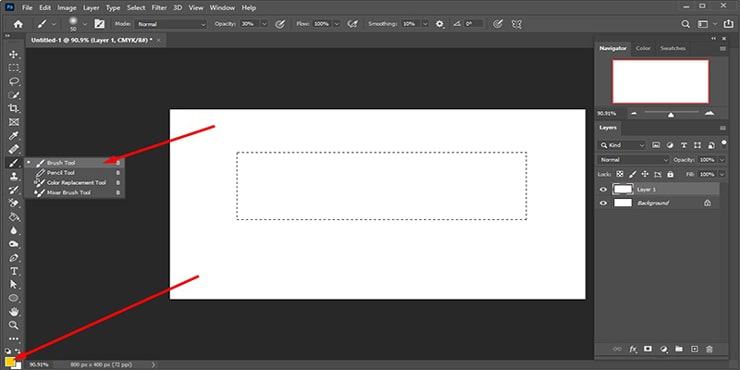Open the Smoothing dropdown arrow
This screenshot has height=370, width=740.
(425, 24)
